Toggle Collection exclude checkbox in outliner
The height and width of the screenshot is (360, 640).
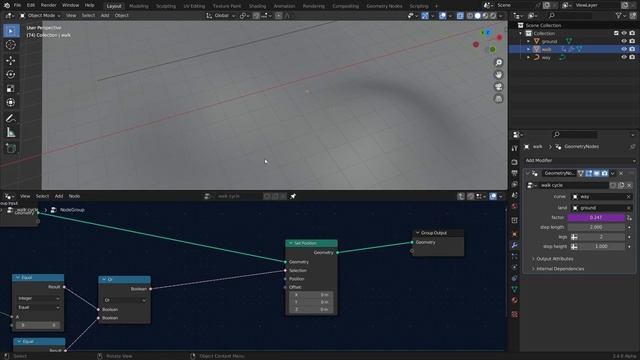616,33
